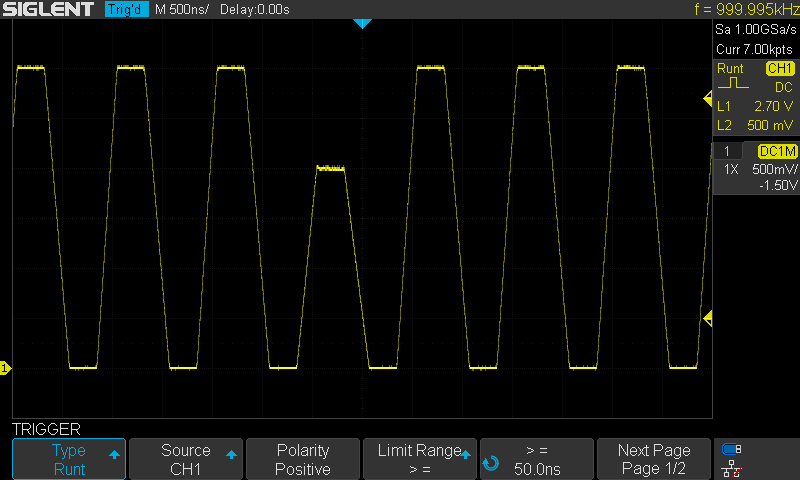Go to Next Page 1/2

point(654,459)
